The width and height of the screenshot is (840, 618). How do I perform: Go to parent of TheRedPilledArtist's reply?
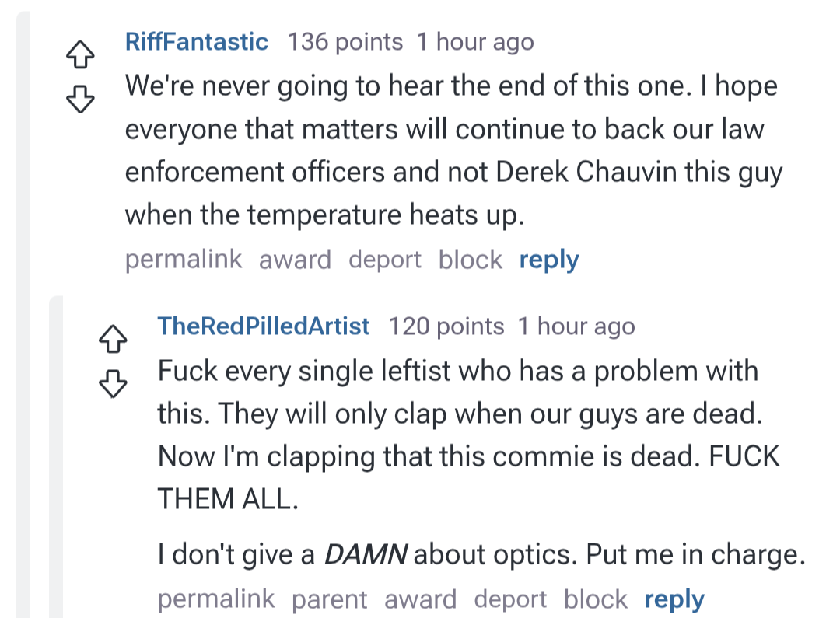[329, 599]
